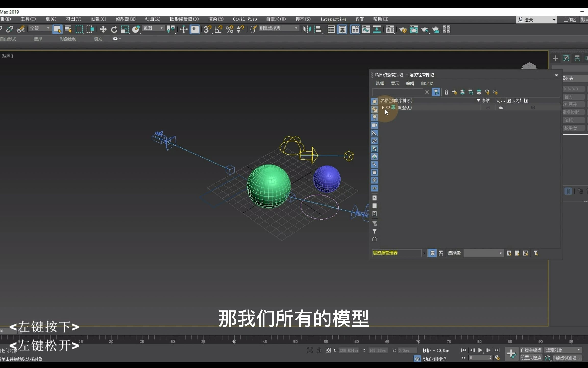Toggle freeze snowflake for layer 0(默认)
Screen dimensions: 588x368
click(488, 108)
